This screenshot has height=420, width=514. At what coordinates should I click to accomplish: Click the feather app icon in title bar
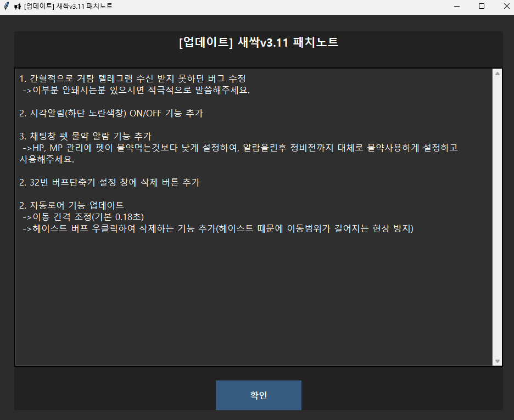6,6
